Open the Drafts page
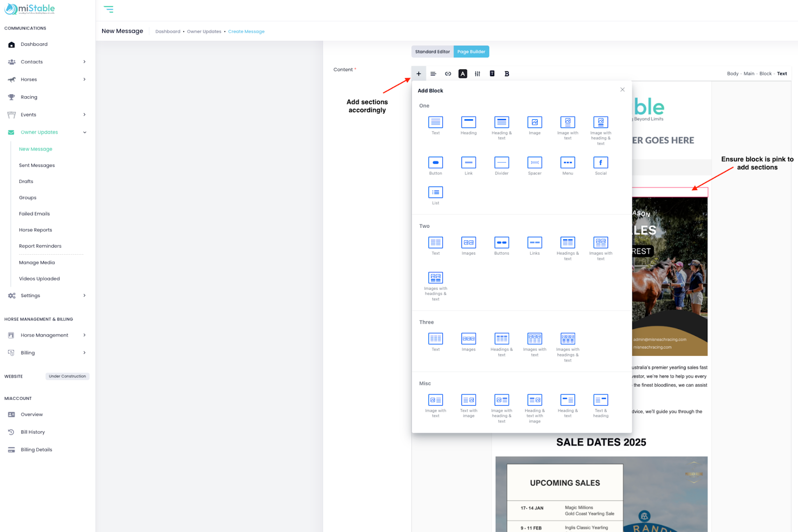Screen dimensions: 798x532 click(26, 181)
